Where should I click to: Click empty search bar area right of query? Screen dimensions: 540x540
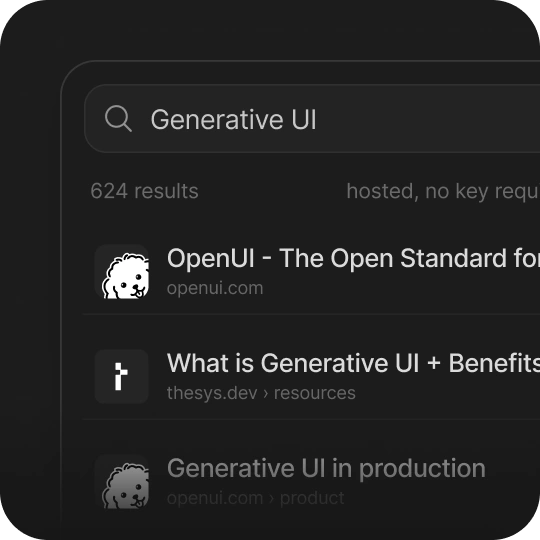click(427, 119)
